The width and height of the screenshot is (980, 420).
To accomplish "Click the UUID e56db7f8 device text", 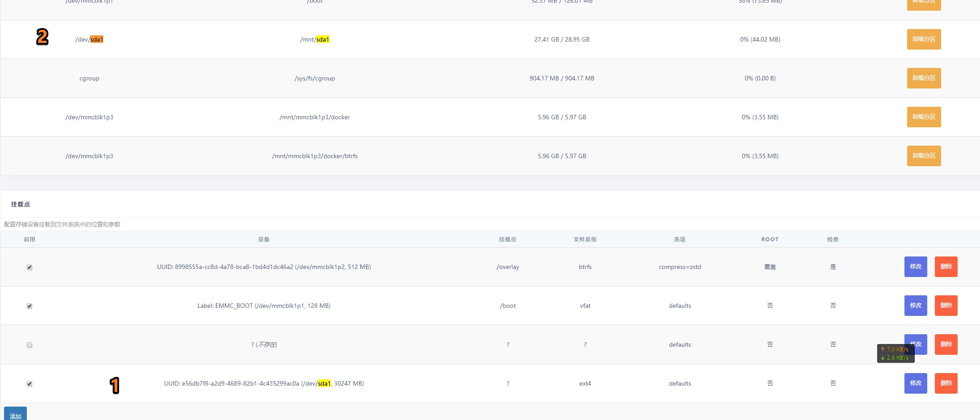I will click(x=264, y=383).
